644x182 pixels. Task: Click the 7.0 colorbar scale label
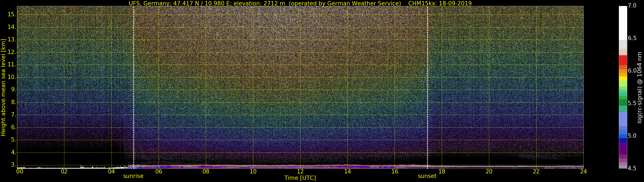point(632,6)
